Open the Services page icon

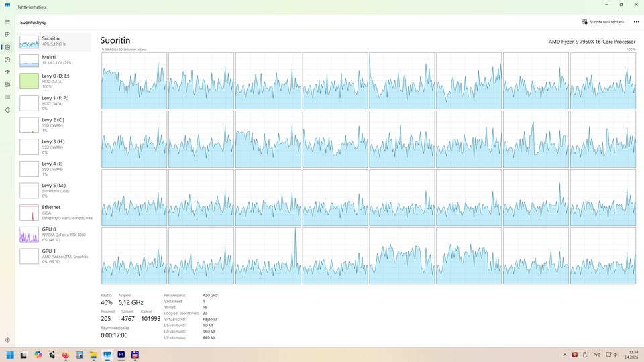(7, 110)
